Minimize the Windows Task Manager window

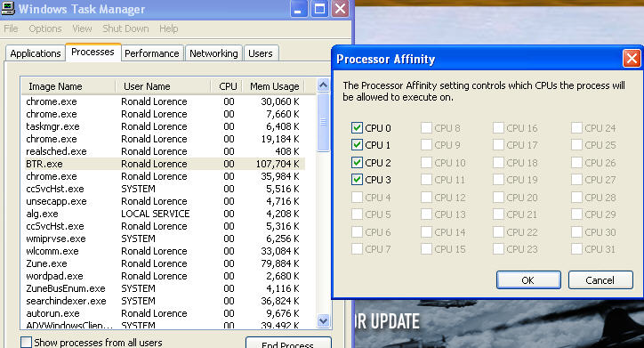(x=299, y=9)
